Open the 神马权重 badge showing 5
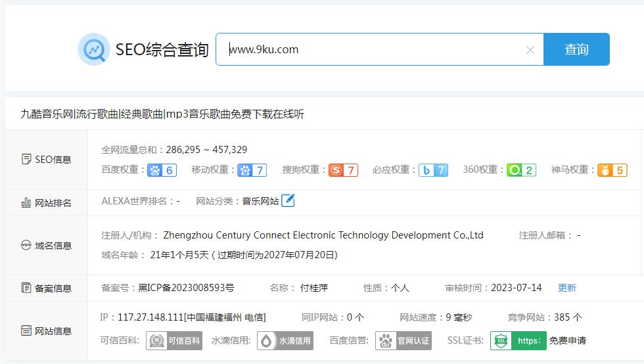 click(612, 170)
